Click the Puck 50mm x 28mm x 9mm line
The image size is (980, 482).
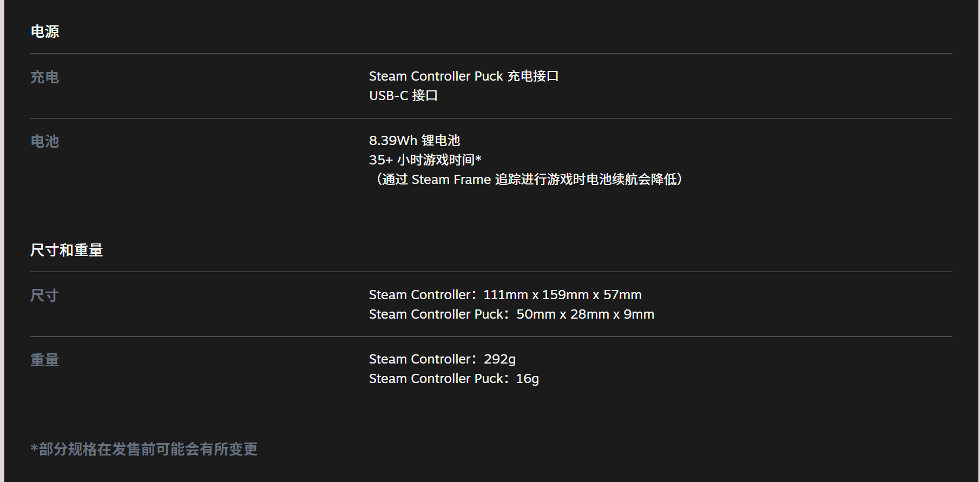click(x=512, y=314)
